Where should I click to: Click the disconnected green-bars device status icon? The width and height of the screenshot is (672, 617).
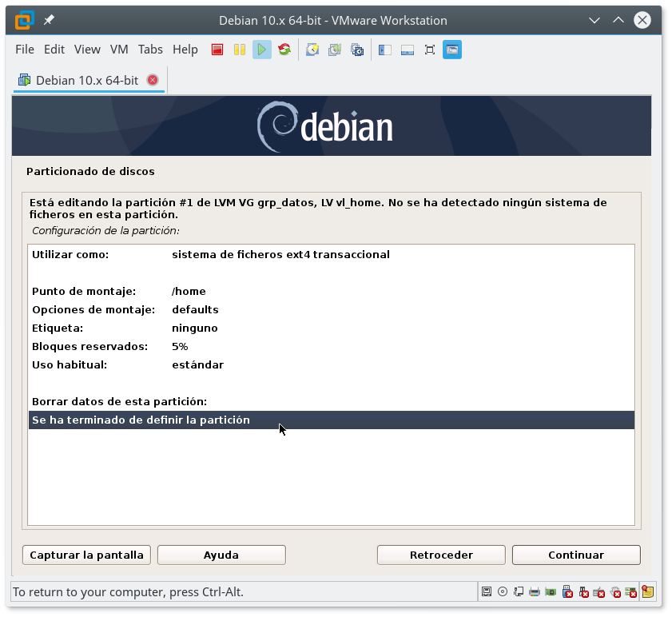coord(631,591)
